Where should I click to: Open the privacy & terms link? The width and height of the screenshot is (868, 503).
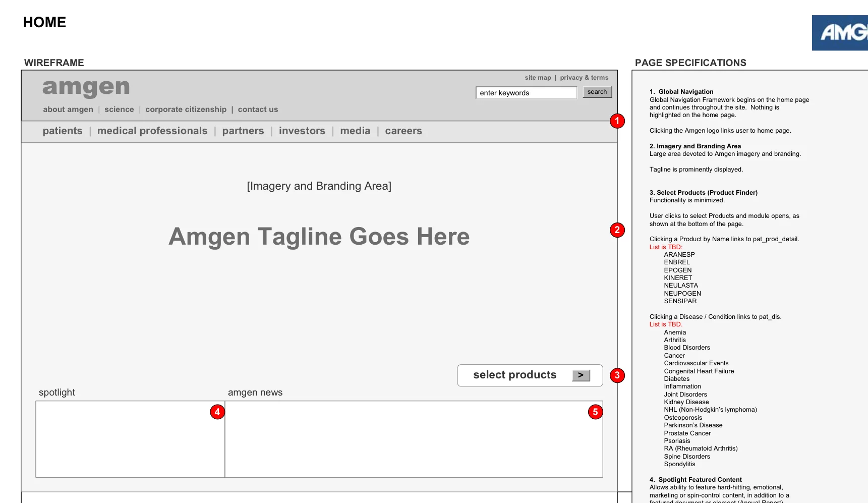(x=584, y=78)
